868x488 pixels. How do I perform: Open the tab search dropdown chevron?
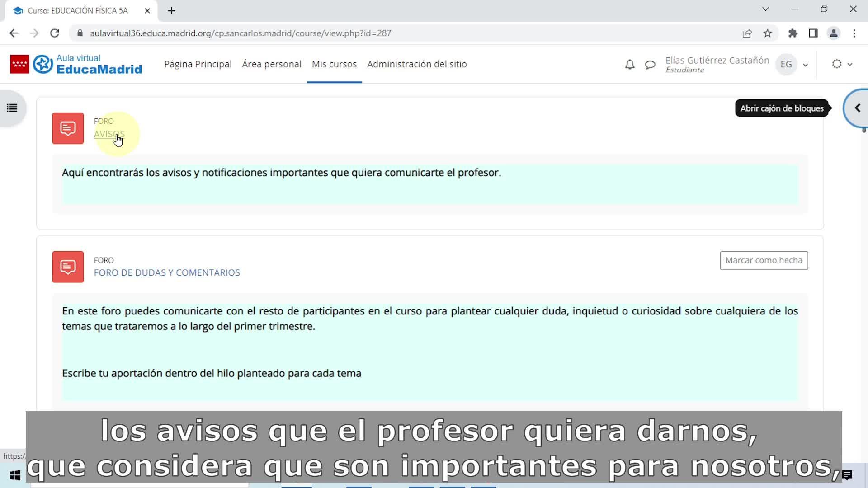(x=765, y=9)
